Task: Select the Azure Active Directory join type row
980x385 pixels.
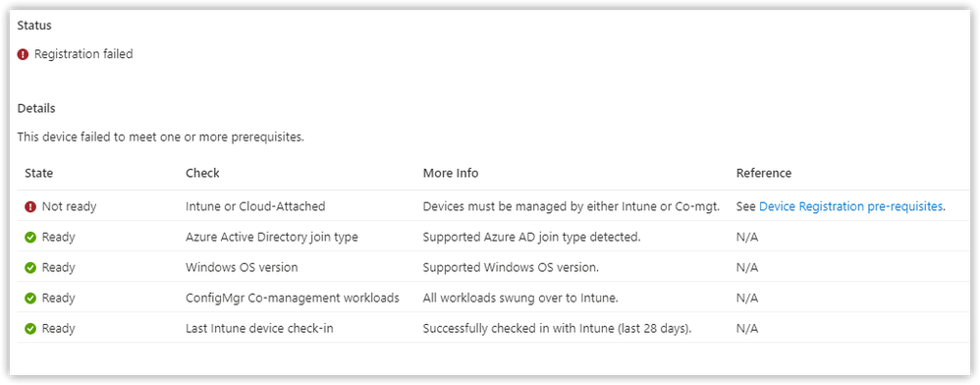Action: click(493, 237)
